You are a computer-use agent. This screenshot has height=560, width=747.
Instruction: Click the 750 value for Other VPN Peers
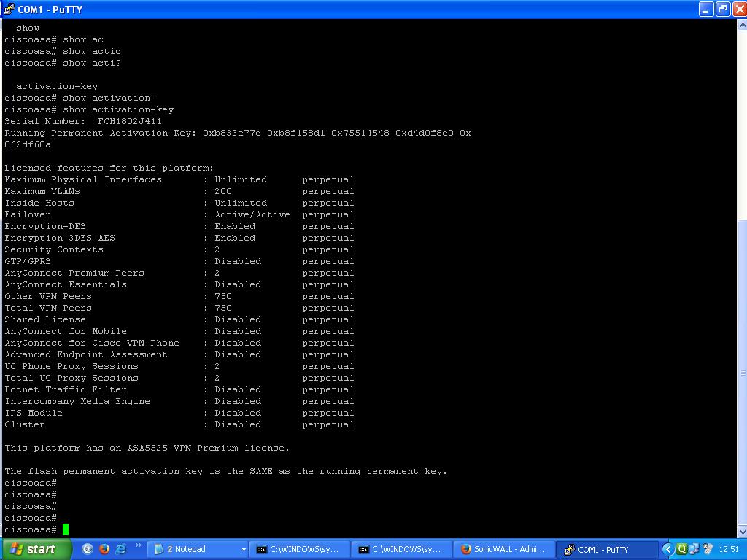pyautogui.click(x=223, y=296)
